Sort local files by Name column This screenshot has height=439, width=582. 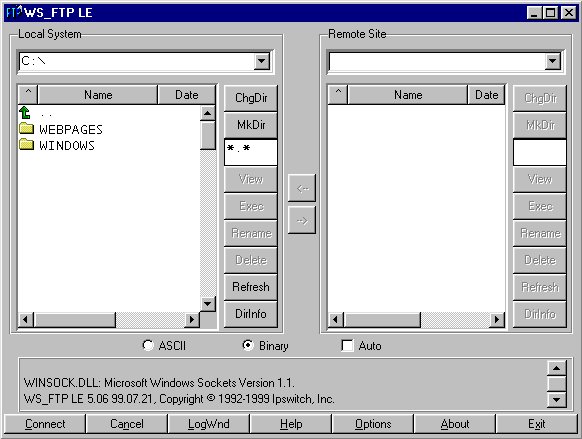coord(98,95)
